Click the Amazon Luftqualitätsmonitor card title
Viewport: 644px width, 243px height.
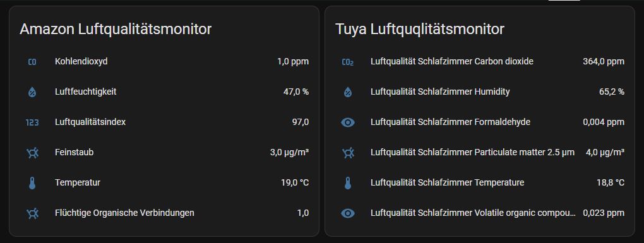click(x=116, y=29)
